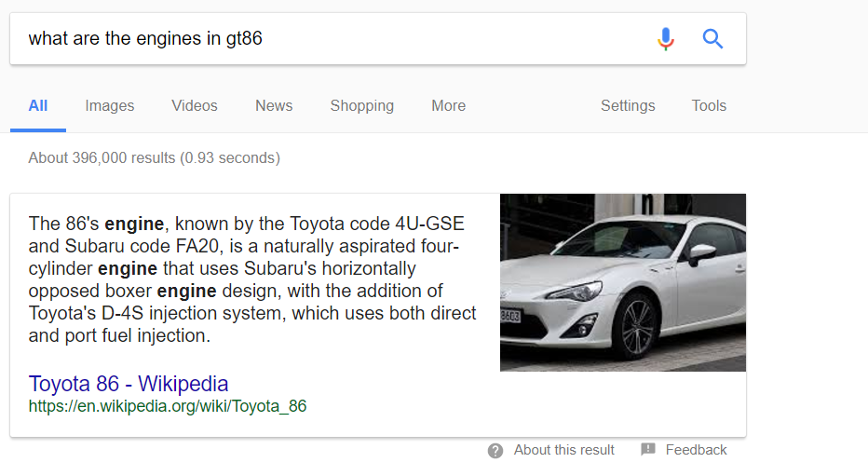The height and width of the screenshot is (476, 868).
Task: Switch to the Images tab
Action: [x=110, y=106]
